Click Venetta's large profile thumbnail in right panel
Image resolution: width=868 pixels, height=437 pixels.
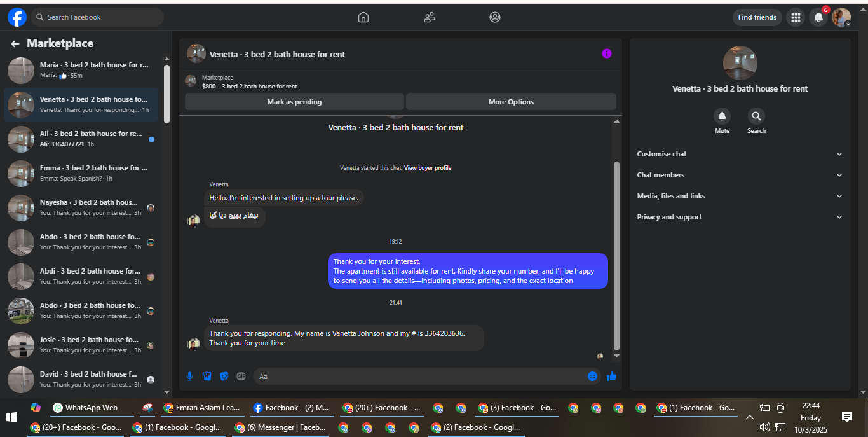740,63
